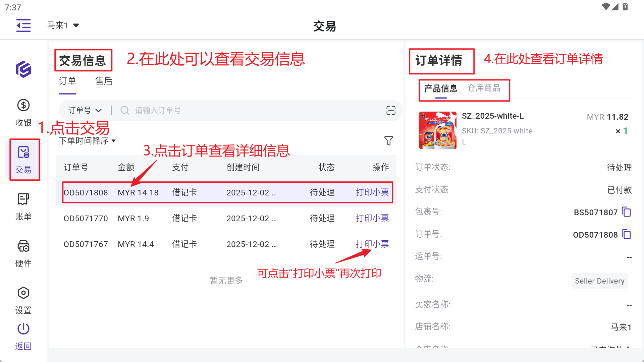644x362 pixels.
Task: Open the 订单号 search type dropdown
Action: pyautogui.click(x=85, y=110)
